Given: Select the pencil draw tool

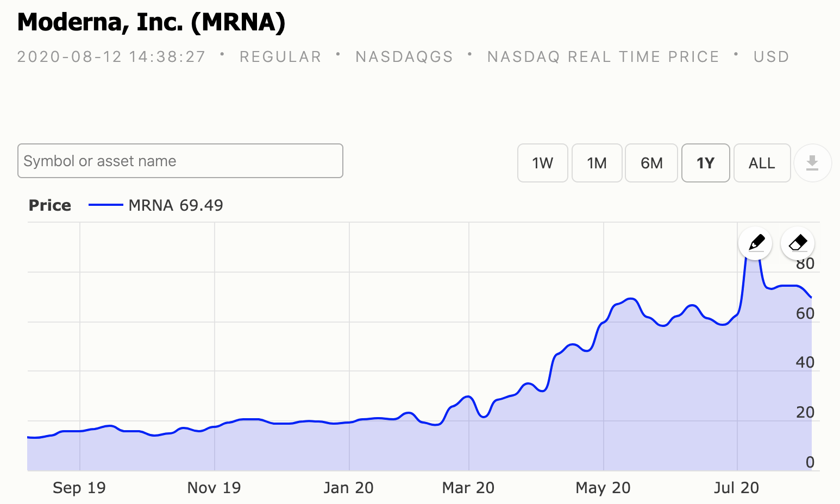Looking at the screenshot, I should (x=755, y=243).
